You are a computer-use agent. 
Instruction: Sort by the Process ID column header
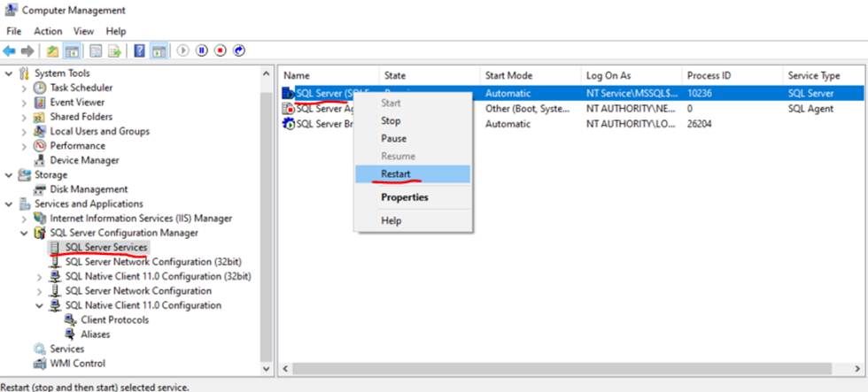pos(732,76)
